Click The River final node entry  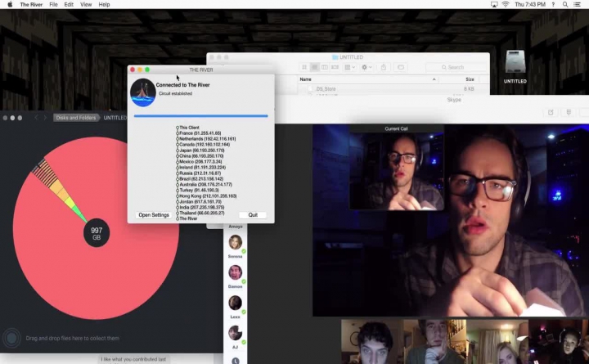[x=187, y=218]
